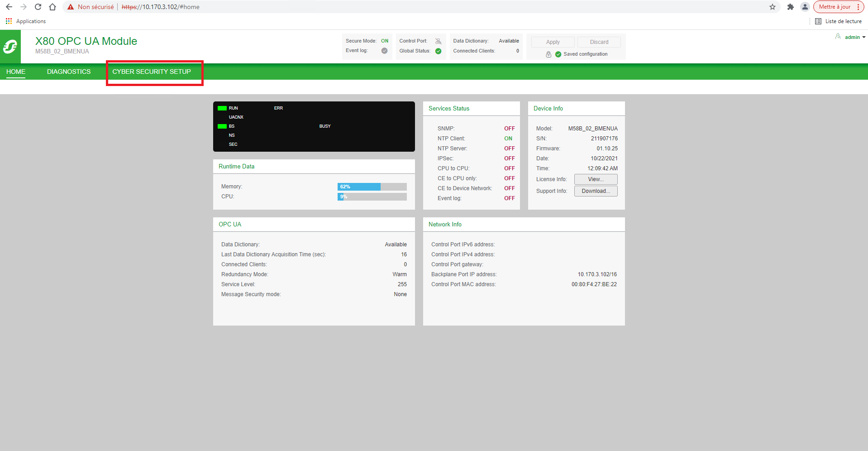This screenshot has width=868, height=451.
Task: Click the Services Status panel title
Action: tap(449, 108)
